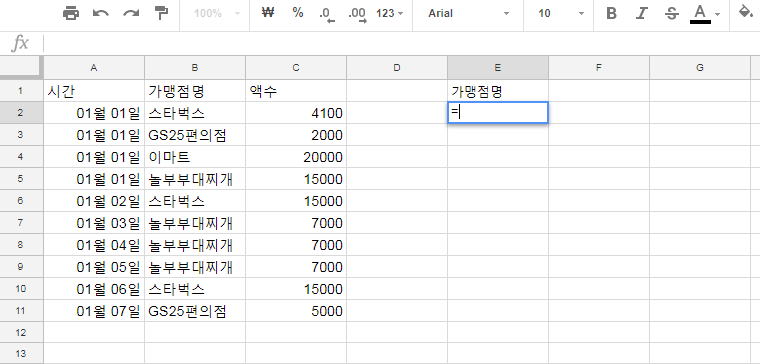Select column E header
The image size is (760, 364).
click(498, 68)
